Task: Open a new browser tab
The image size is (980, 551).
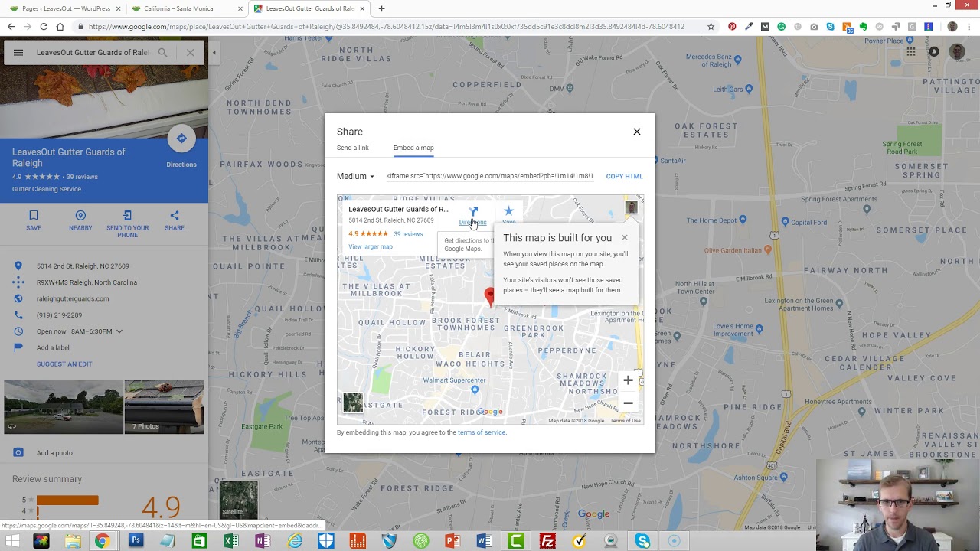Action: coord(381,8)
